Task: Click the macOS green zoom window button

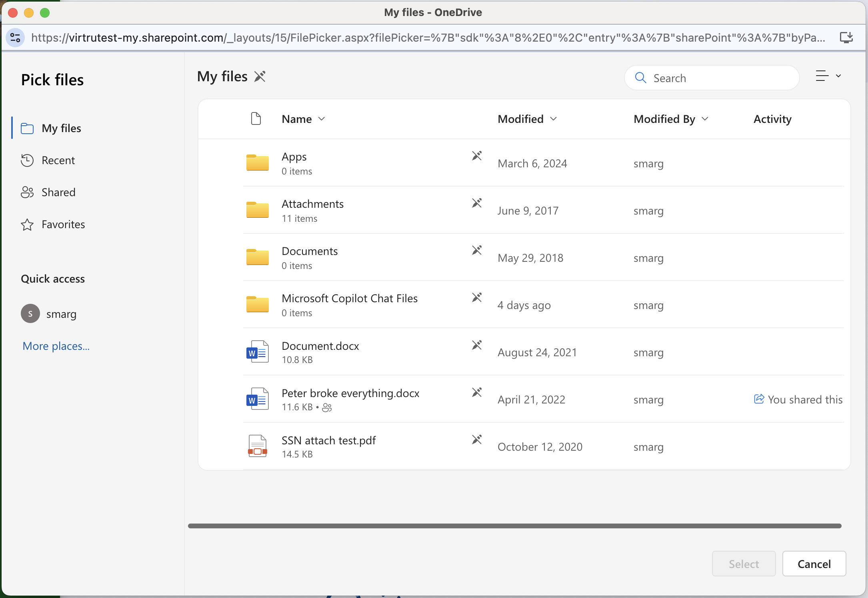Action: pyautogui.click(x=45, y=13)
